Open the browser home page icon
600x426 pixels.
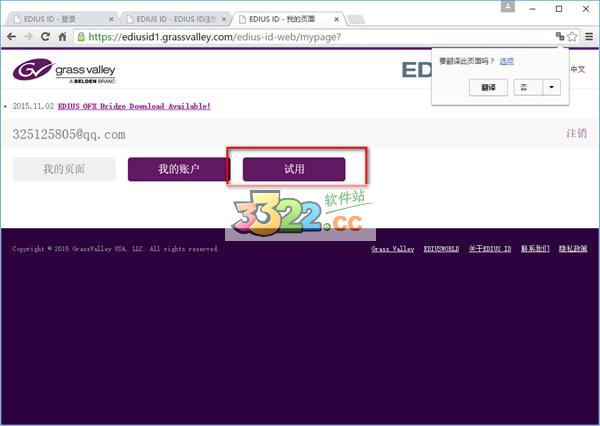click(62, 37)
